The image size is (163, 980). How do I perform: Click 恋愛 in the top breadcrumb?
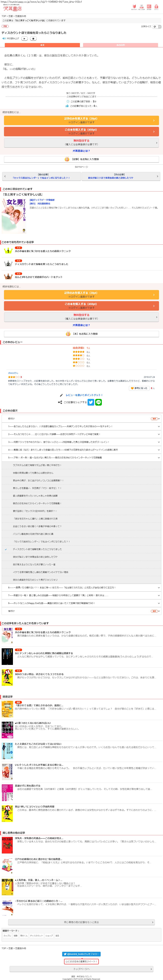(11, 16)
